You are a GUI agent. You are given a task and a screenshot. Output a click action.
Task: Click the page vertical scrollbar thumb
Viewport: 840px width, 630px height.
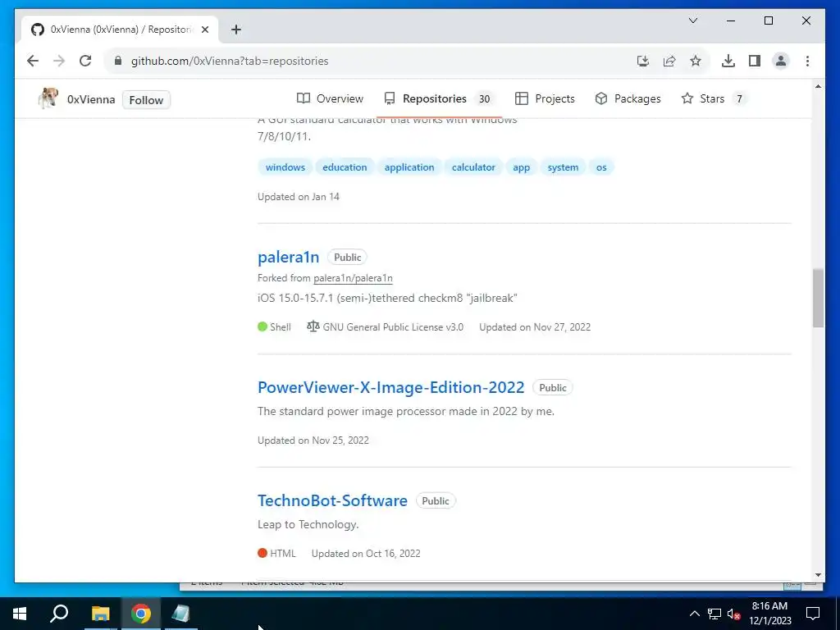(x=818, y=298)
